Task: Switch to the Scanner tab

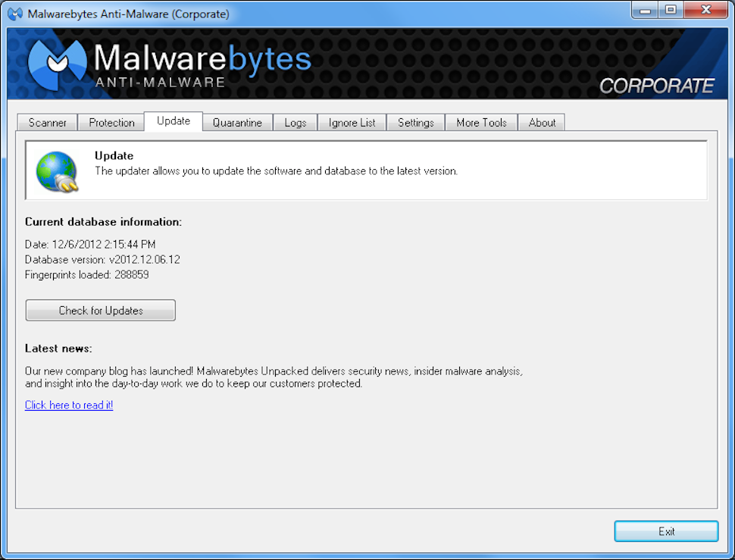Action: (x=46, y=122)
